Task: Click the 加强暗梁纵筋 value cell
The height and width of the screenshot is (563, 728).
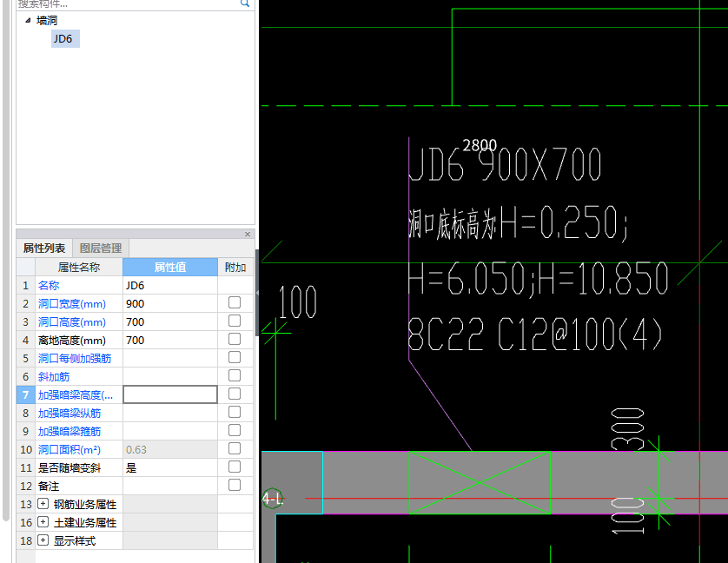Action: click(x=170, y=413)
